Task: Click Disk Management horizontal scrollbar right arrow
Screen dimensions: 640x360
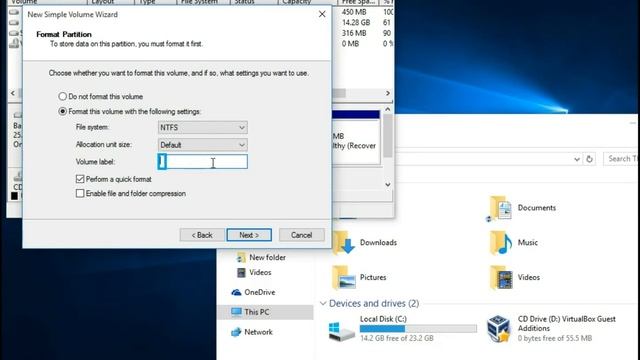Action: [388, 93]
